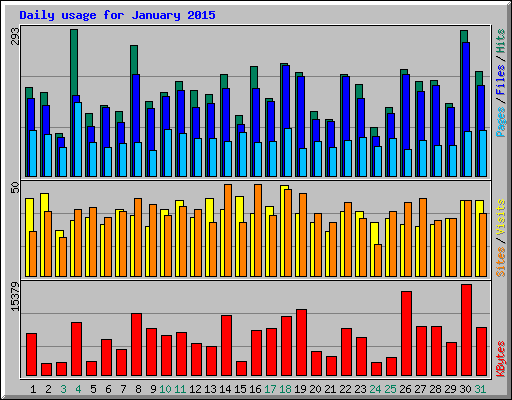Select the orange Sites bar for day 24
Image resolution: width=512 pixels, height=400 pixels.
(x=378, y=260)
